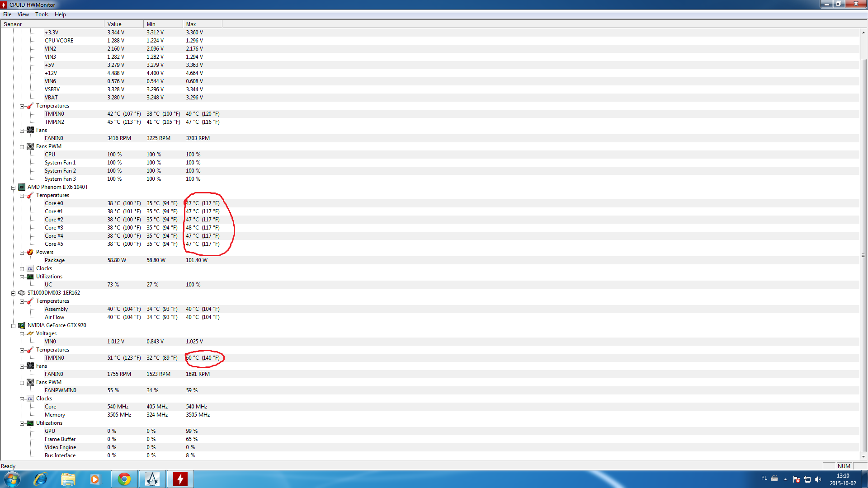The width and height of the screenshot is (868, 488).
Task: Click the Value column header
Action: coord(124,24)
